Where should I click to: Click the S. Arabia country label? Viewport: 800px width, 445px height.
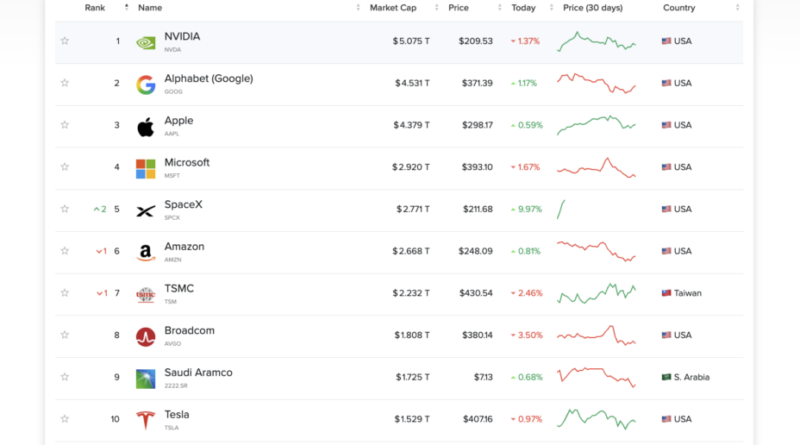[691, 377]
